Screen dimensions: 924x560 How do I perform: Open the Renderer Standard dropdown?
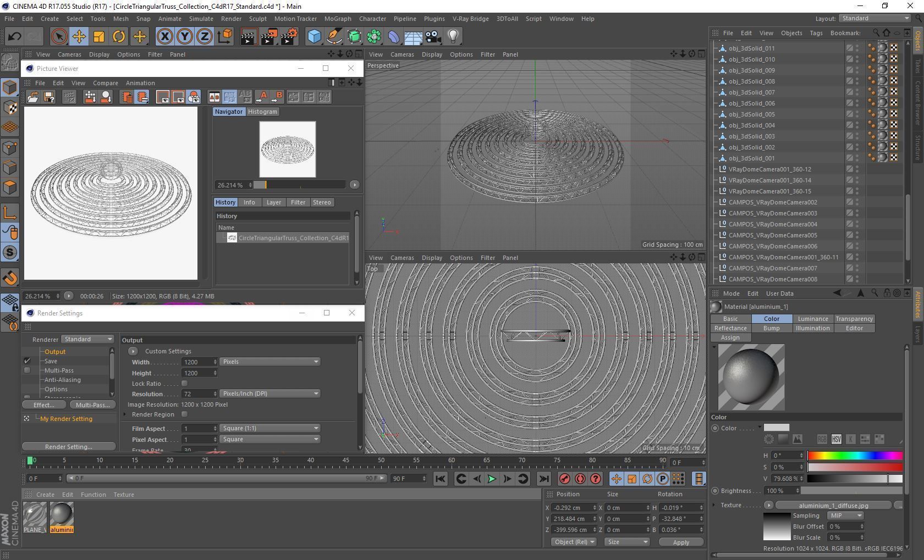88,339
